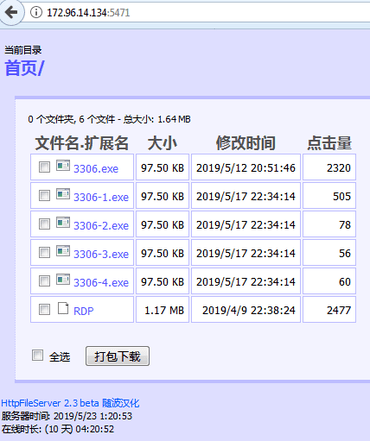Click the blank document icon beside RDP
This screenshot has height=441, width=370.
coord(63,308)
